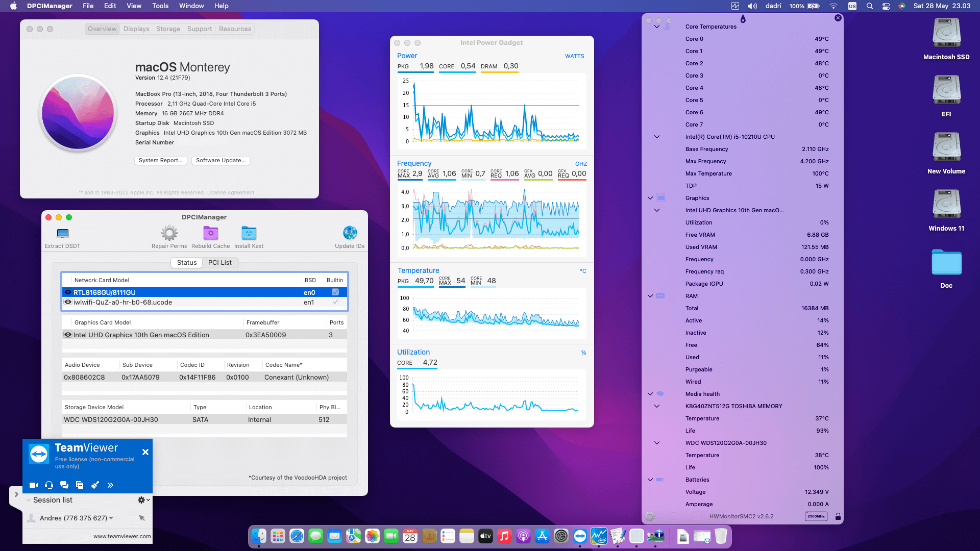Click Rebuild Cache icon in DPCIManager
980x551 pixels.
pos(211,233)
